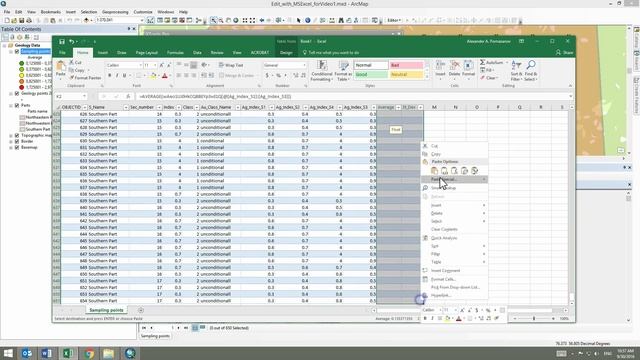Click ArcMap Add Data icon
Screen dimensions: 640x360
tap(86, 20)
